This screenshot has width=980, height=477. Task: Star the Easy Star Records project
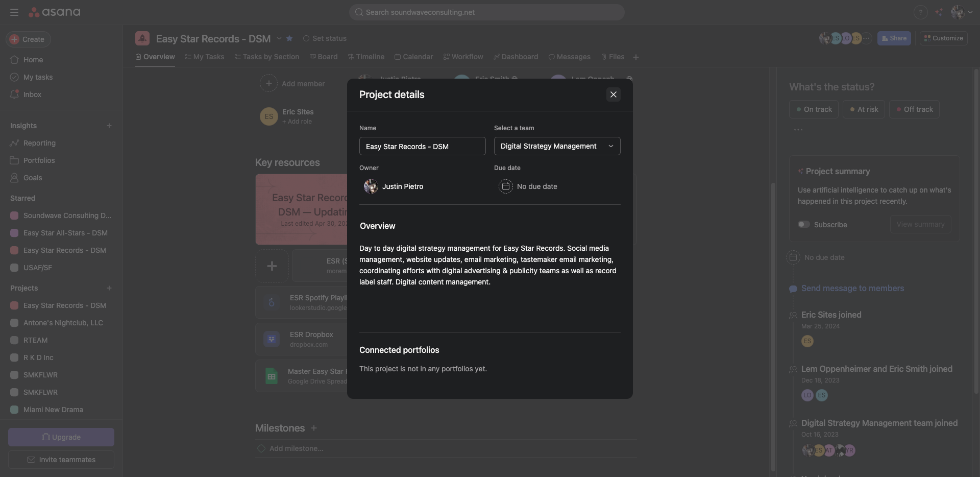pos(289,38)
